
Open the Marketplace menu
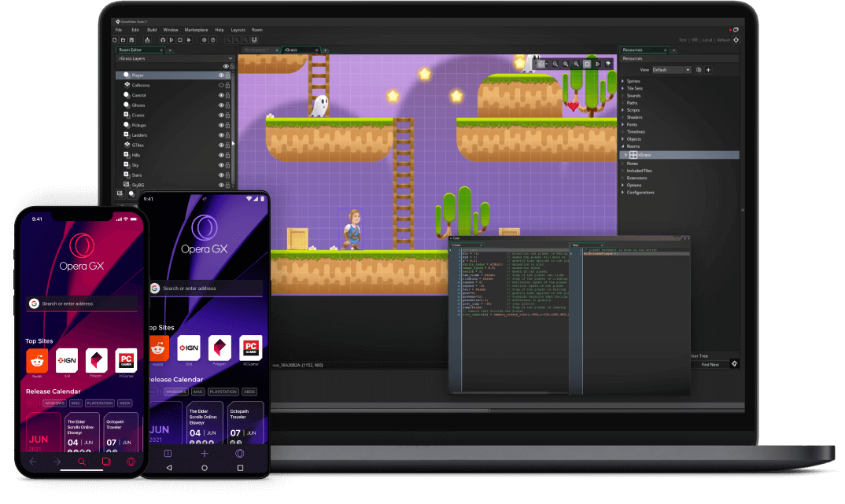click(x=196, y=29)
